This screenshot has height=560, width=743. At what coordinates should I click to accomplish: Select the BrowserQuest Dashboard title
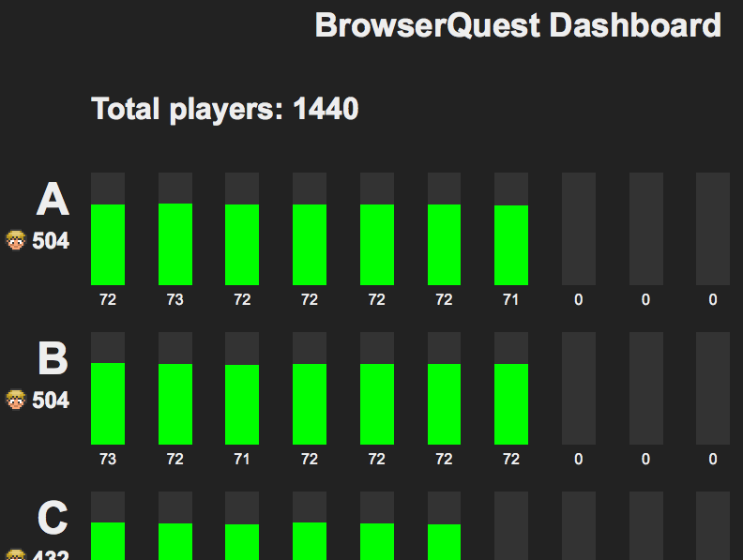coord(518,25)
